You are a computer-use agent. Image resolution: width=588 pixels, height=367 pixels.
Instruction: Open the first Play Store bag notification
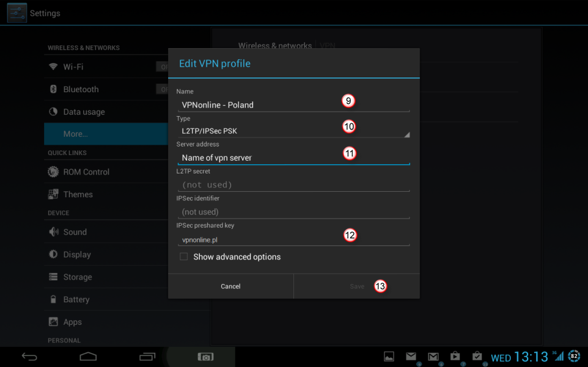click(x=455, y=356)
